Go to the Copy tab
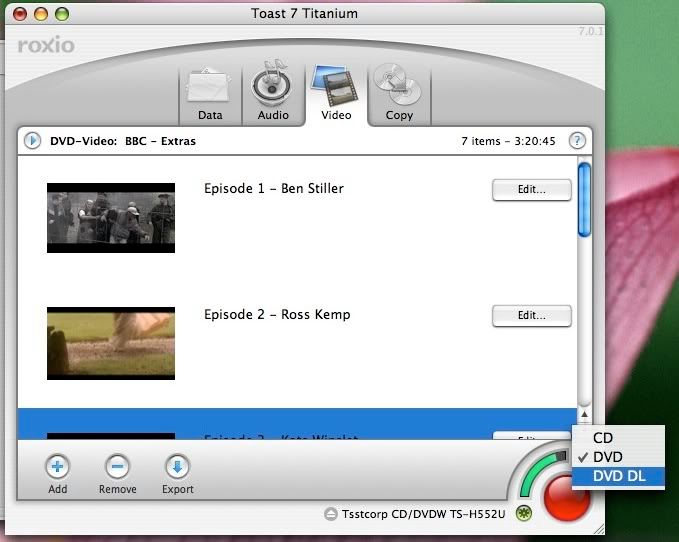The height and width of the screenshot is (542, 679). (x=399, y=94)
